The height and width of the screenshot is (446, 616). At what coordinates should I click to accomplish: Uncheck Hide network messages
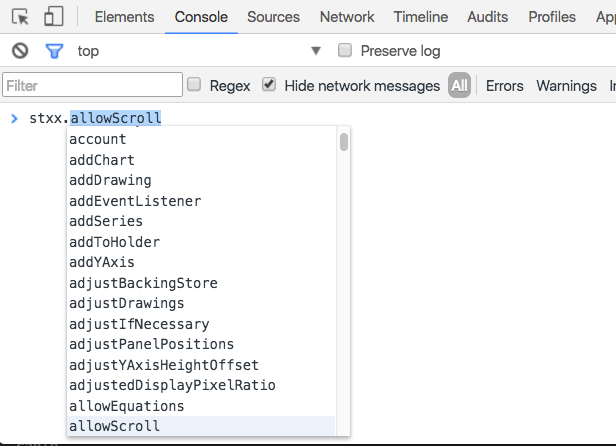269,84
